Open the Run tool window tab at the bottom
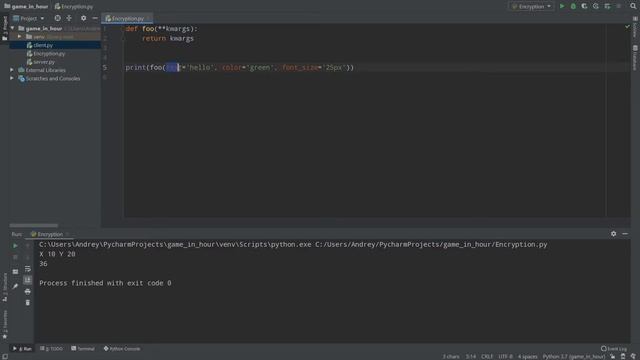This screenshot has height=360, width=640. pos(22,349)
